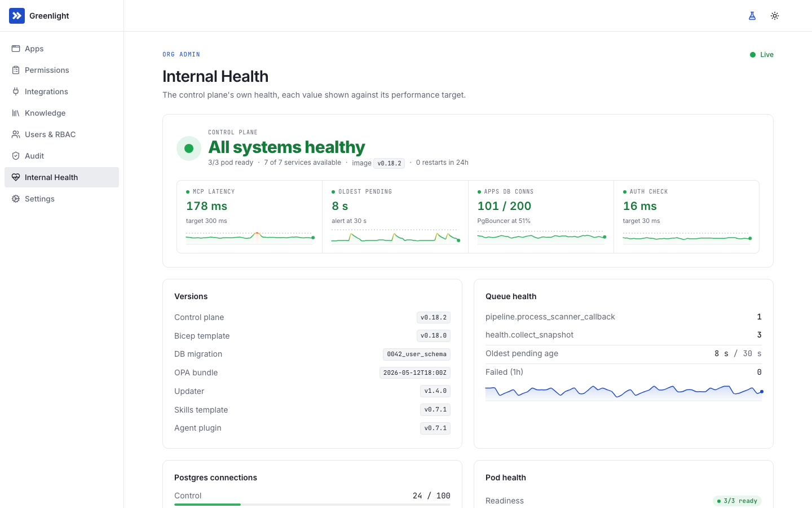
Task: Click Control 24 / 100 value
Action: pos(431,496)
